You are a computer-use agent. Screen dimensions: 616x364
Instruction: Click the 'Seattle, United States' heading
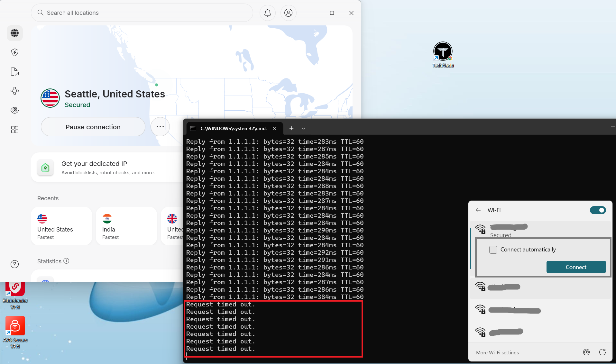(x=115, y=94)
